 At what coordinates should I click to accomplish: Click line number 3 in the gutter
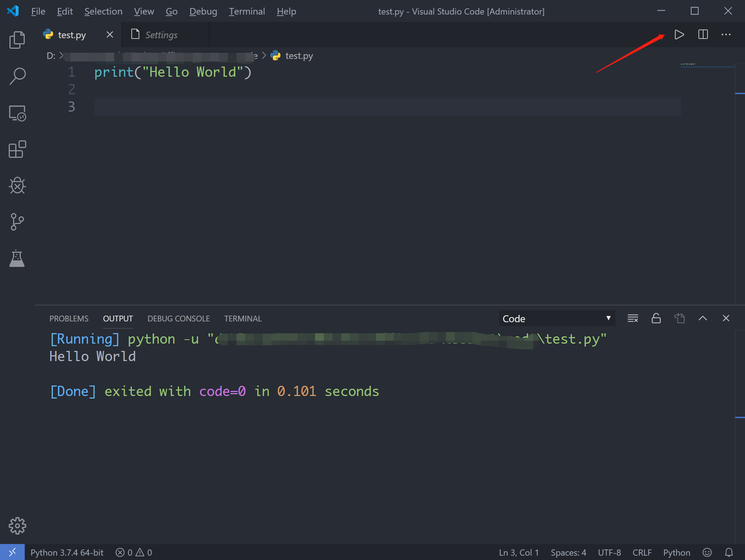pos(72,107)
